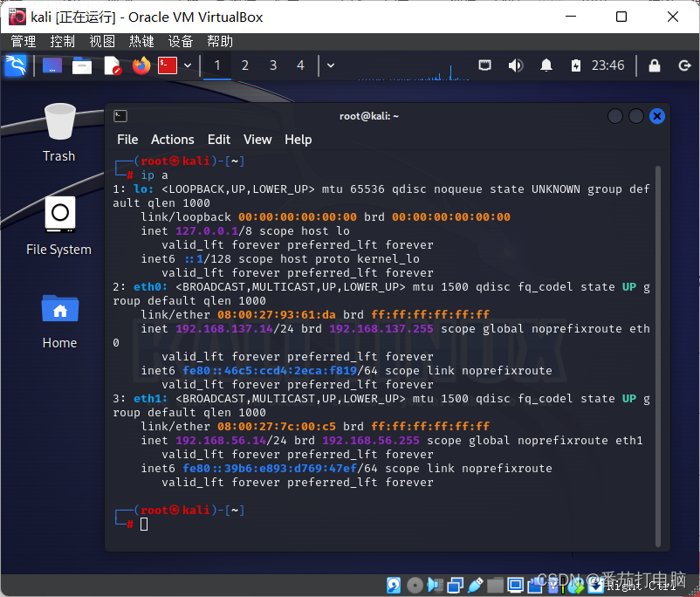
Task: Click the show desktop panel icon
Action: click(x=52, y=65)
